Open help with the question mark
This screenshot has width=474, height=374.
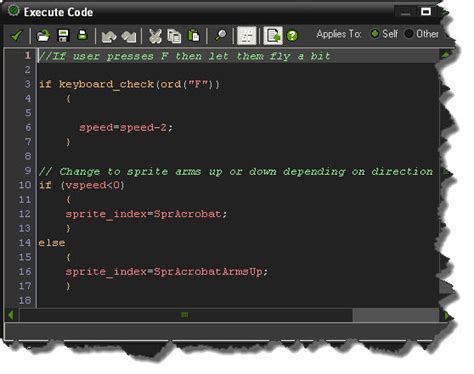click(x=292, y=36)
